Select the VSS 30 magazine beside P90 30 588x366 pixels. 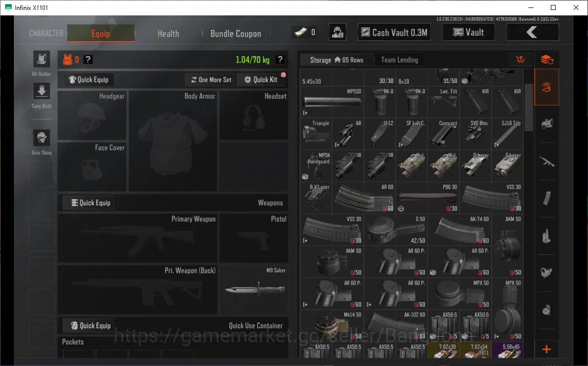coord(491,198)
